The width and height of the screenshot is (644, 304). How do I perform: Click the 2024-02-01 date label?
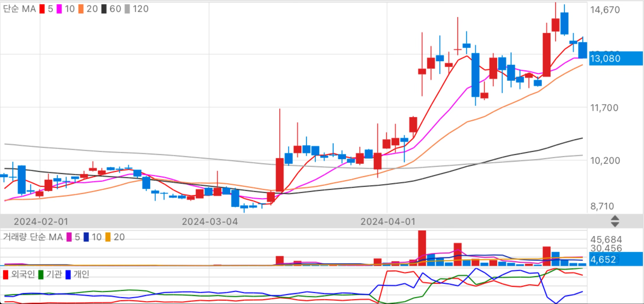pos(41,221)
